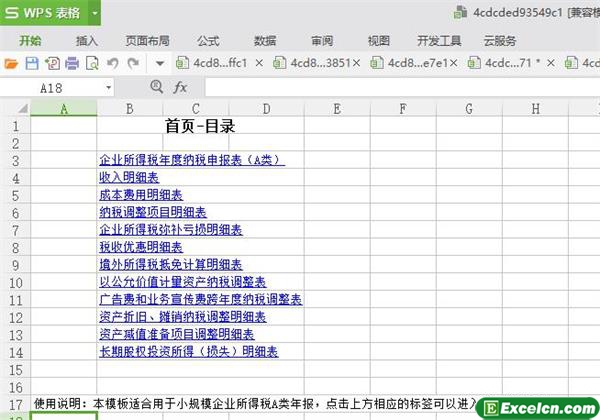Click the Print Preview icon

[92, 63]
